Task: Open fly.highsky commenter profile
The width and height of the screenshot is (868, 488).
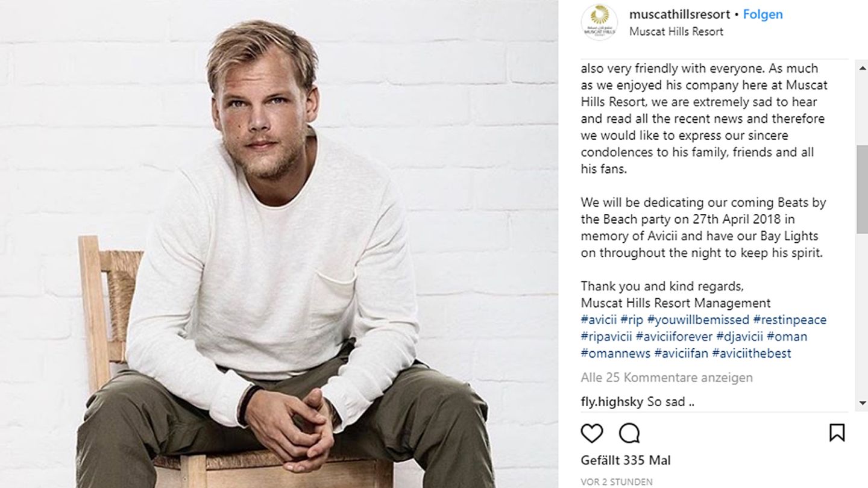Action: tap(612, 401)
